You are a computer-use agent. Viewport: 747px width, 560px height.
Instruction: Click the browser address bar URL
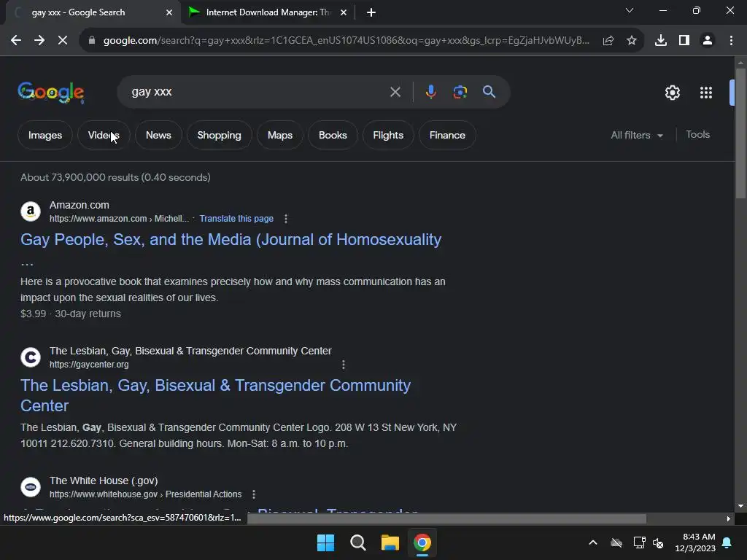(x=347, y=41)
